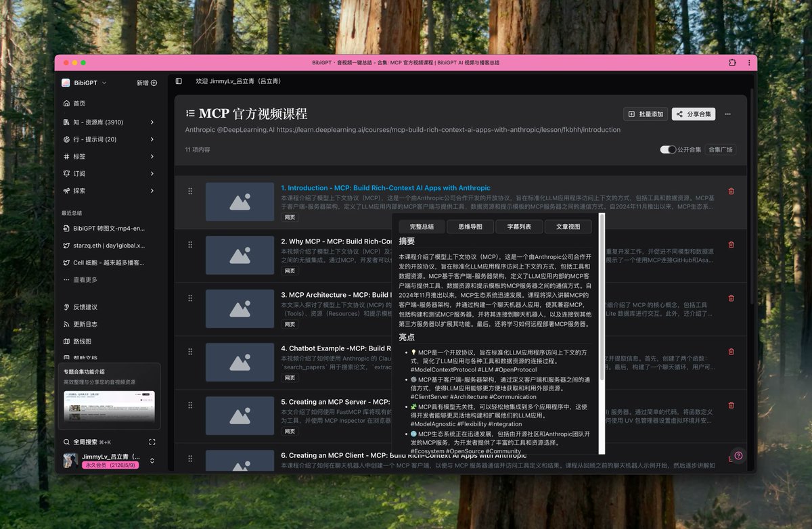Open thumbnail of 3. MCP Architecture
The width and height of the screenshot is (812, 529).
click(240, 308)
